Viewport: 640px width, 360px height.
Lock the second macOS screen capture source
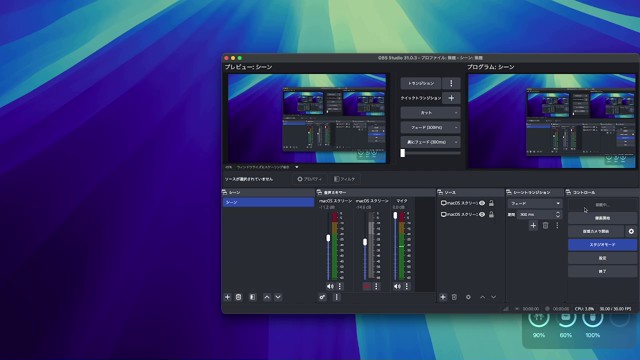(491, 214)
